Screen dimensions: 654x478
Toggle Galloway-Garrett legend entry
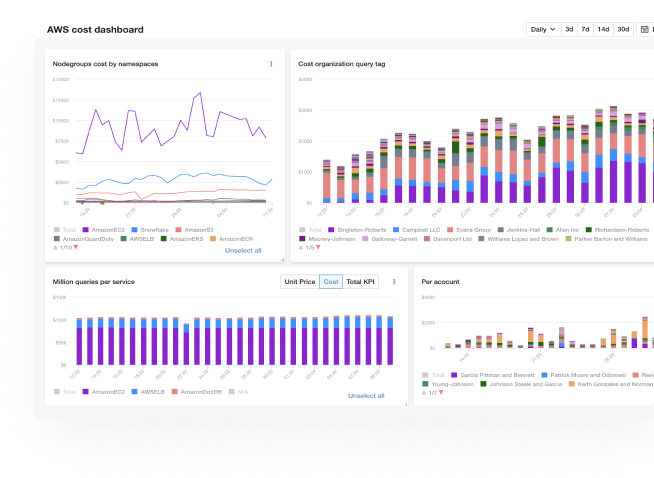point(390,239)
